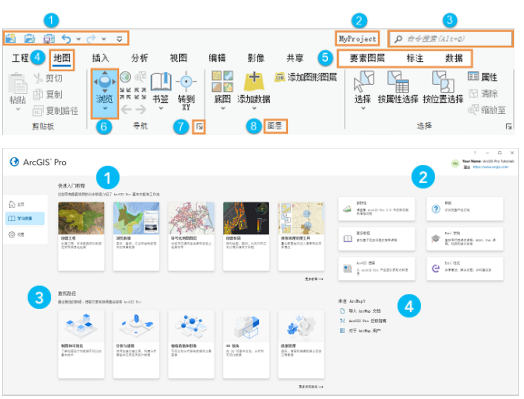
Task: Click the Full Extent globe icon
Action: click(126, 77)
